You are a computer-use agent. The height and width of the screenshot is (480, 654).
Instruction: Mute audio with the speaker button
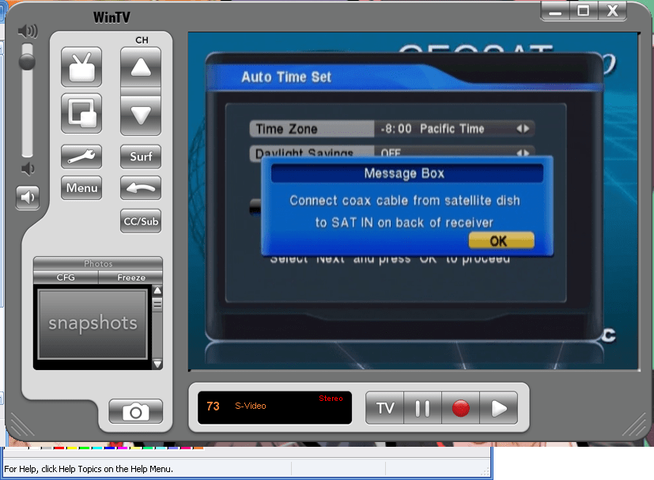pyautogui.click(x=28, y=197)
